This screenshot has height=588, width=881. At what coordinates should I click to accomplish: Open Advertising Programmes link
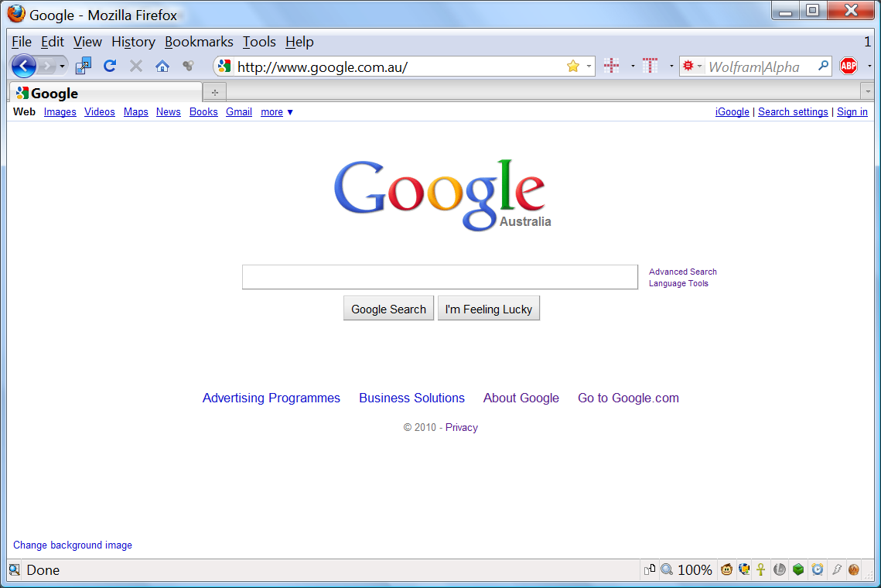(271, 398)
